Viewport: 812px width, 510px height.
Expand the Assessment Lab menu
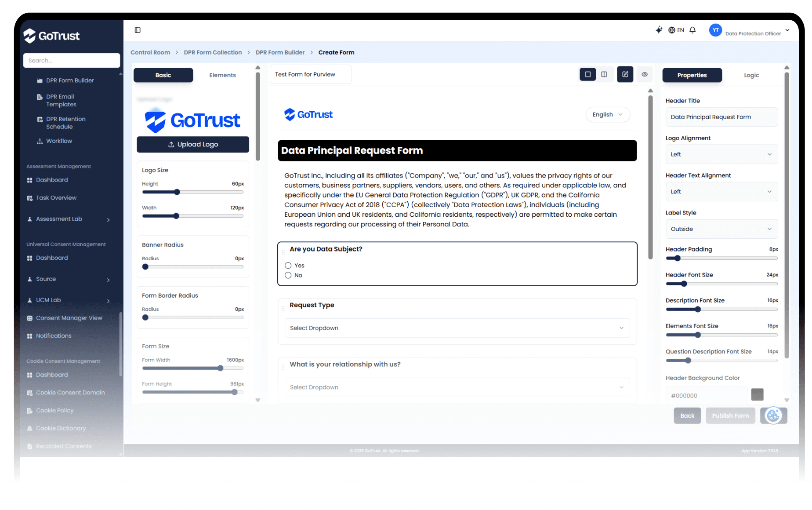[109, 220]
